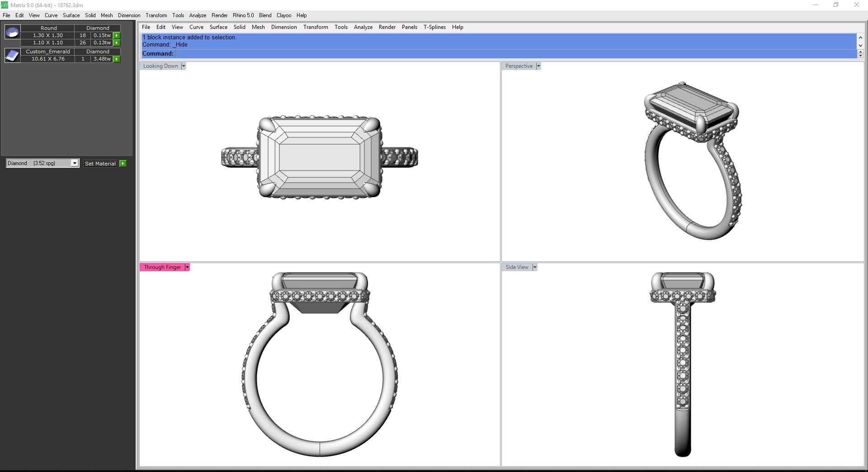Open the Rhino 5.0 menu
The height and width of the screenshot is (472, 868).
(x=243, y=15)
